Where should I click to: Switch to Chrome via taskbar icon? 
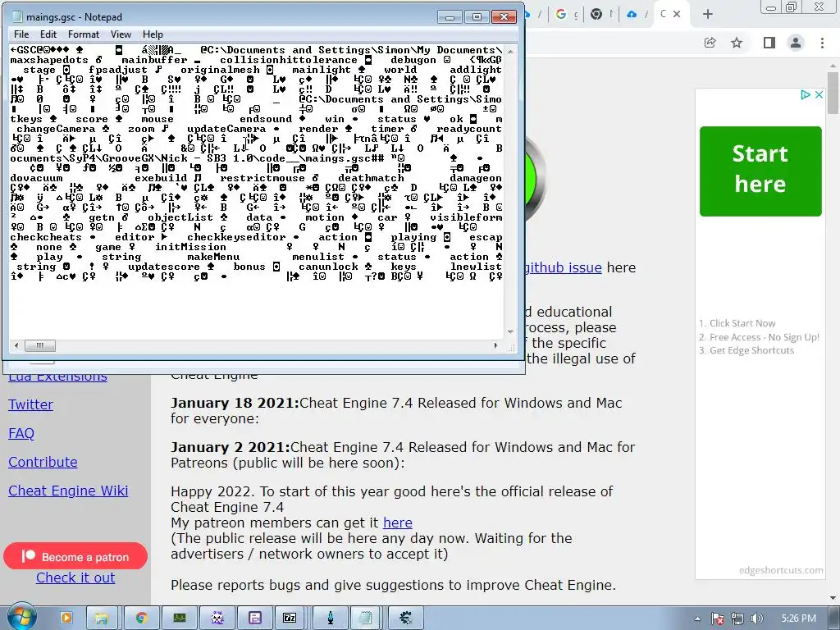click(141, 618)
